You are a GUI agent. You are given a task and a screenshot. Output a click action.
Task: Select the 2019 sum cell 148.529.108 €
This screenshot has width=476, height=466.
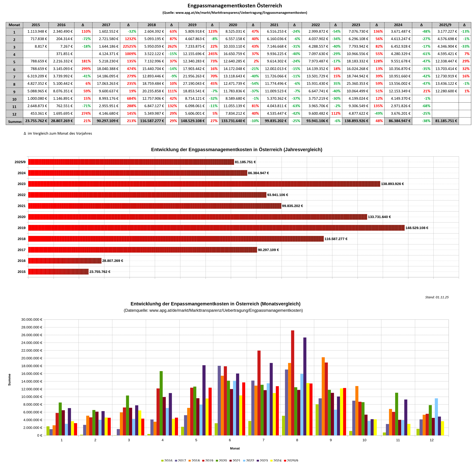[192, 121]
